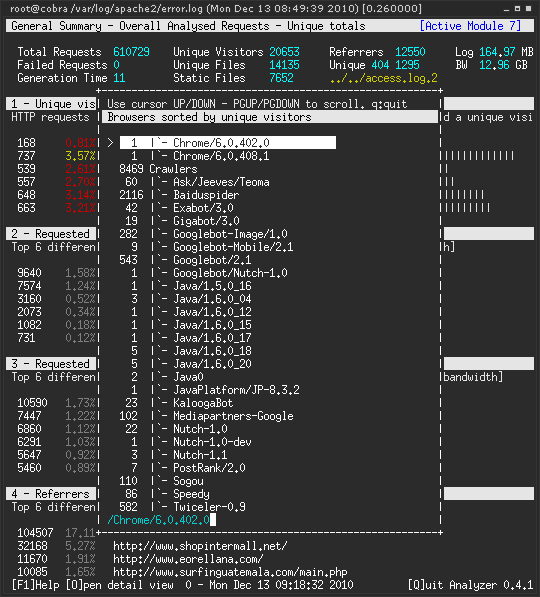
Task: Open the 2 - Requested module header
Action: tap(51, 233)
